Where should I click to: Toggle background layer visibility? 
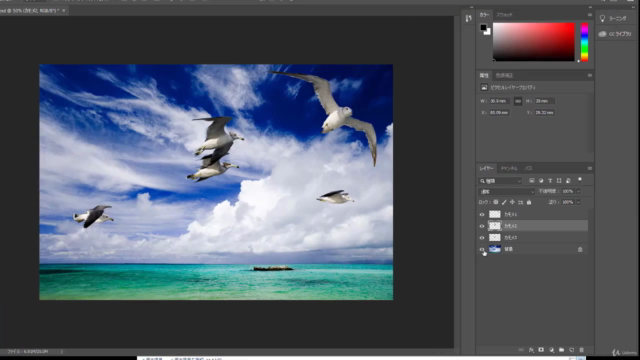482,249
